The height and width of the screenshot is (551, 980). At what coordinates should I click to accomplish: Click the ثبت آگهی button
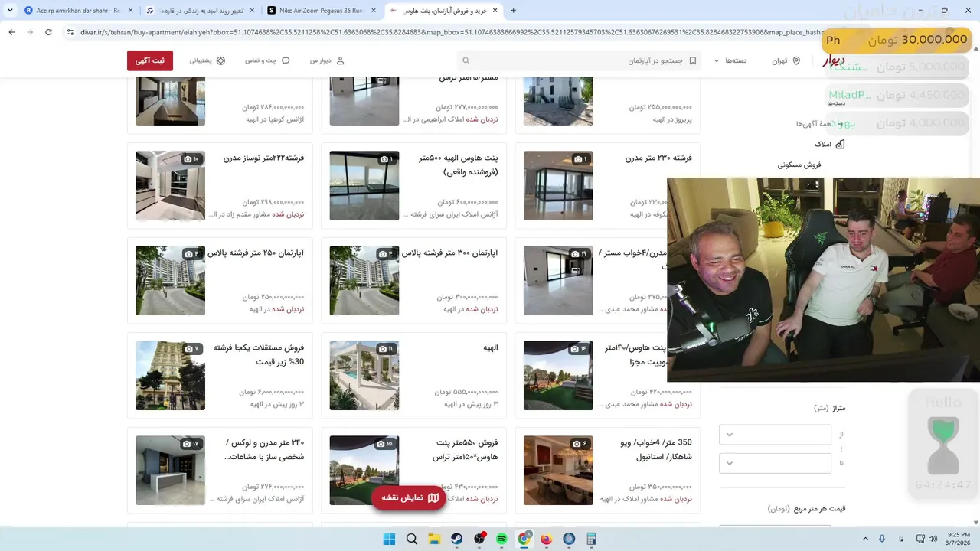point(150,60)
